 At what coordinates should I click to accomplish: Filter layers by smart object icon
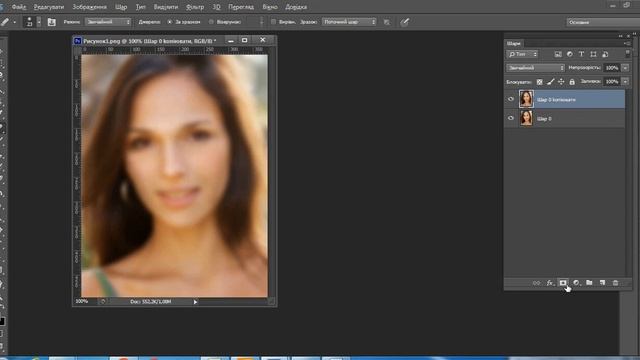605,54
